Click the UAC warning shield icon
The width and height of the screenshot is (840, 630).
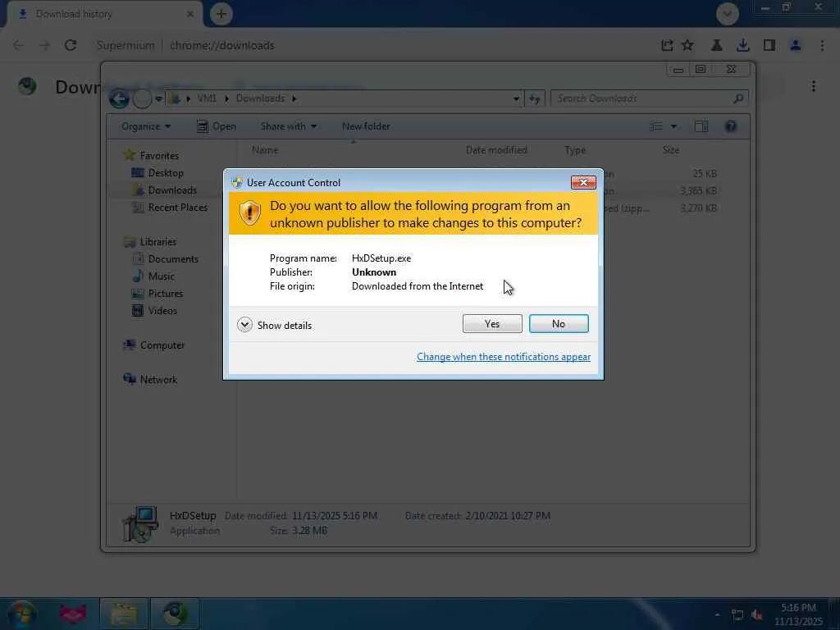(249, 213)
